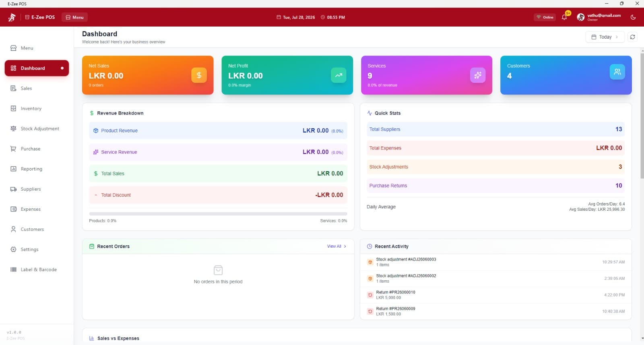Viewport: 644px width, 345px height.
Task: Open Reporting from the sidebar
Action: tap(37, 169)
